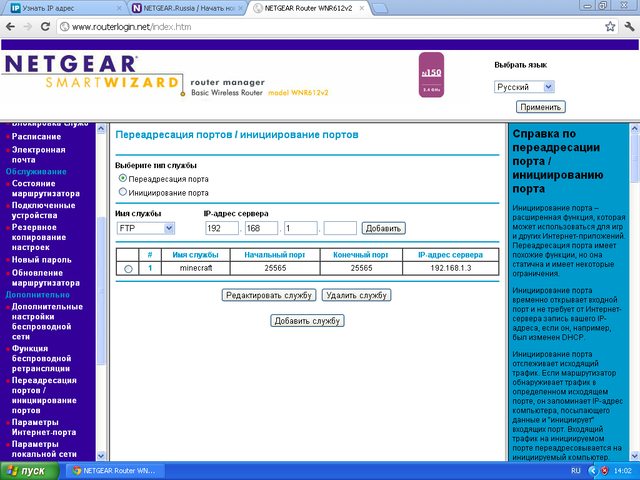This screenshot has height=480, width=640.
Task: Click Удалить службу button
Action: coord(356,295)
